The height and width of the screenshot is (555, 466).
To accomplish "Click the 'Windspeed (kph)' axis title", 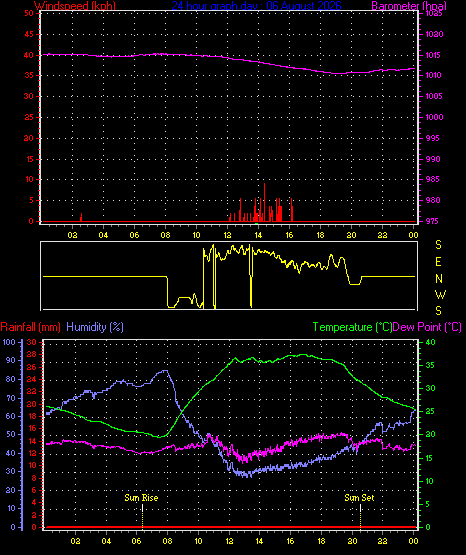I will pyautogui.click(x=75, y=6).
